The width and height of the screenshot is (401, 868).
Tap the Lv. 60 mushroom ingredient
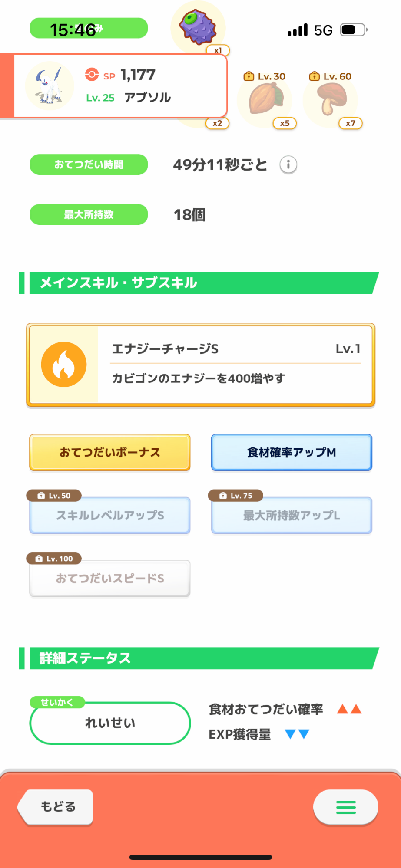[x=331, y=99]
